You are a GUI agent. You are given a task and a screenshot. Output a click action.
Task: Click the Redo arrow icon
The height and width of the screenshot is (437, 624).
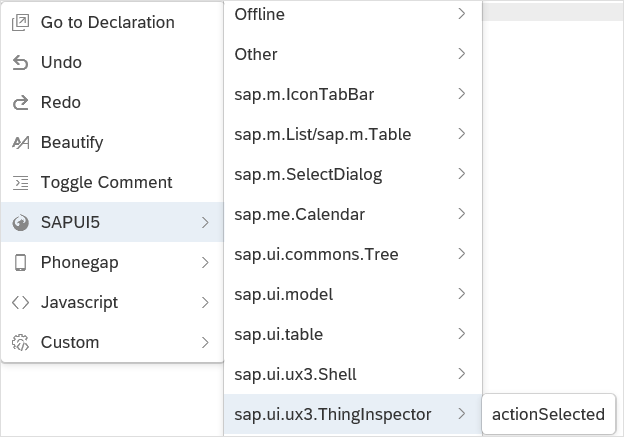(20, 102)
